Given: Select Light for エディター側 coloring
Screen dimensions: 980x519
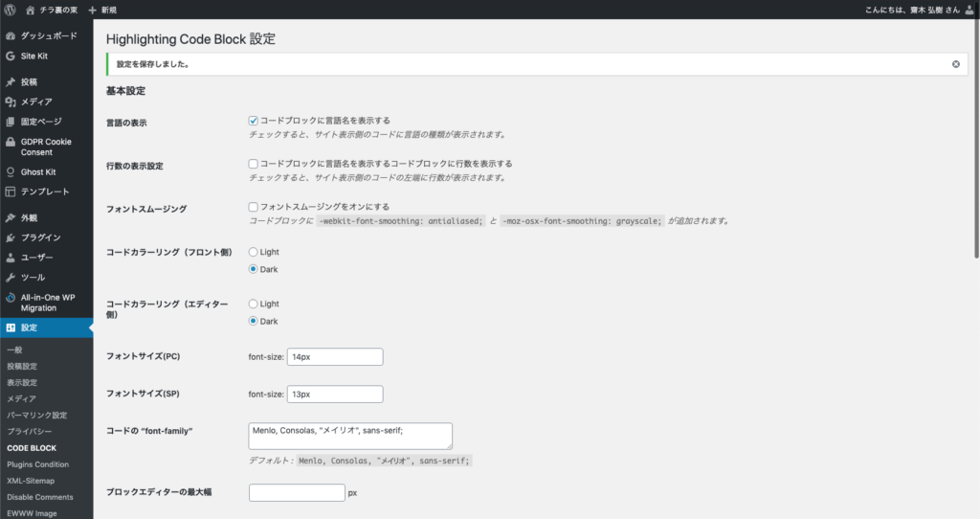Looking at the screenshot, I should (x=253, y=304).
